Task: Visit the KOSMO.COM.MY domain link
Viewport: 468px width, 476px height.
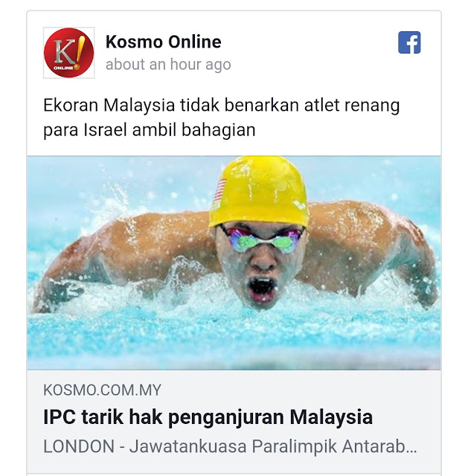Action: pyautogui.click(x=102, y=390)
